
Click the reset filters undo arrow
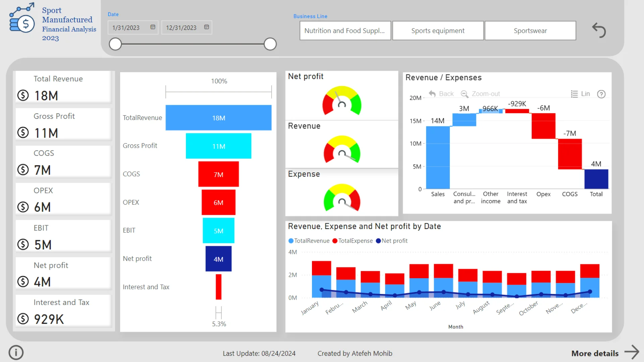[x=599, y=30]
